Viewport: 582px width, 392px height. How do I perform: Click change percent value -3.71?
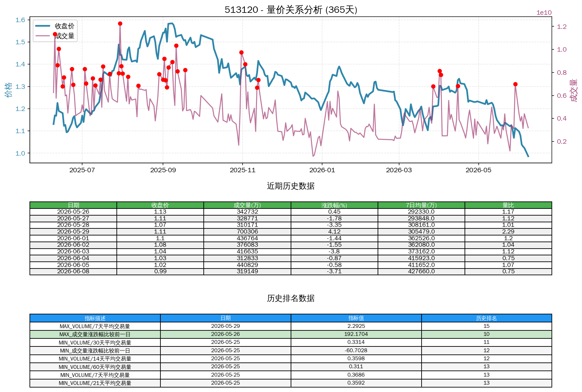334,271
